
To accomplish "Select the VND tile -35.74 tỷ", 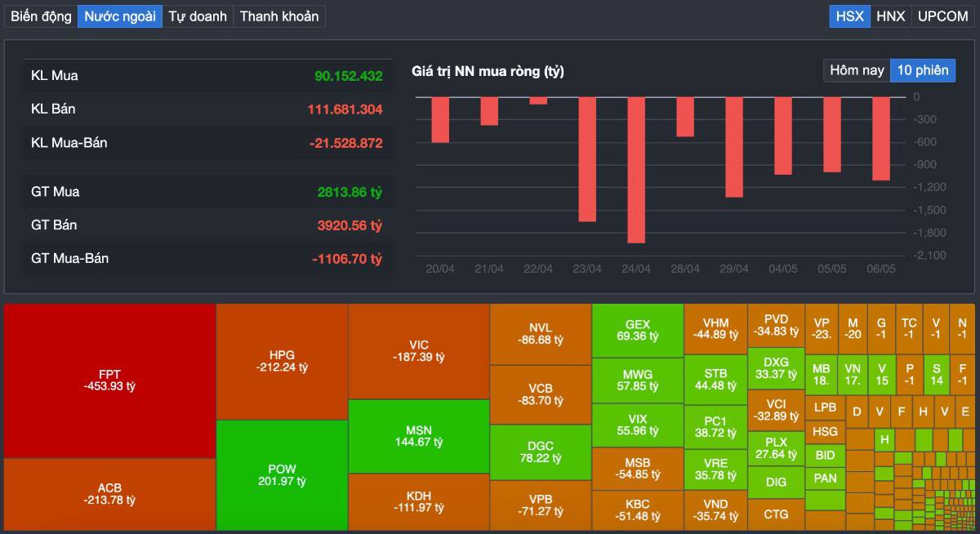I will point(715,510).
